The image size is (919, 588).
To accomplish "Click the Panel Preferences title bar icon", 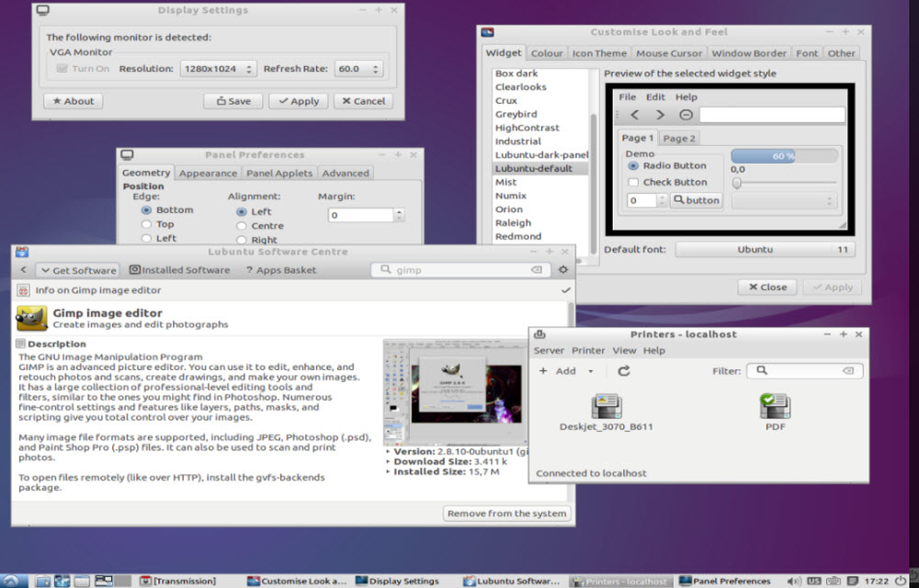I will pyautogui.click(x=127, y=154).
